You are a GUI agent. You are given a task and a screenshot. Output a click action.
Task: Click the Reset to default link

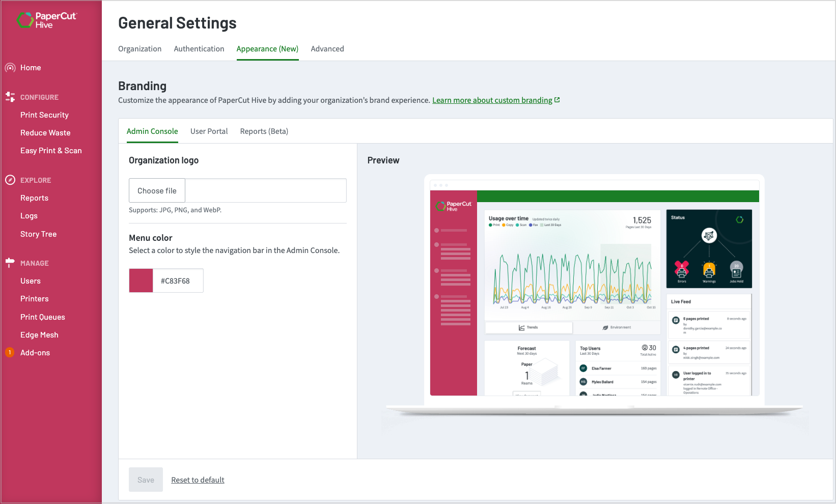(198, 480)
